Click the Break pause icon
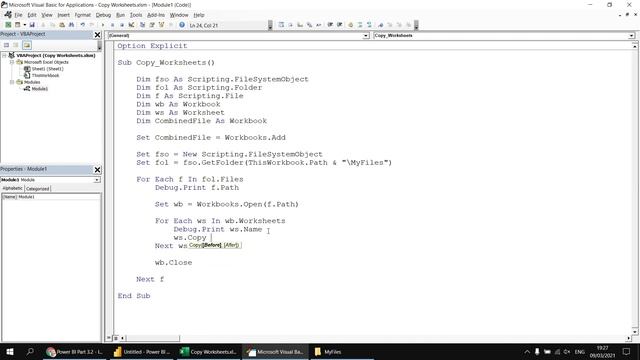 (112, 25)
